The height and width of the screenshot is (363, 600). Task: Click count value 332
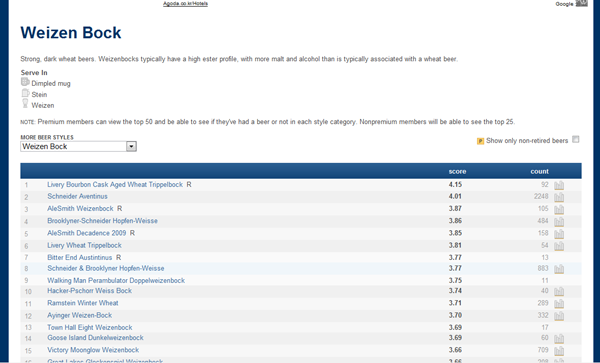click(543, 315)
